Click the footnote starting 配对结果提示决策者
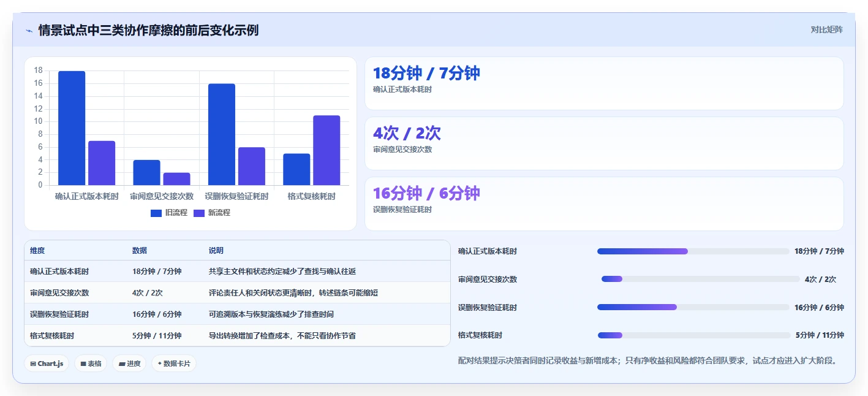868x396 pixels. (647, 360)
